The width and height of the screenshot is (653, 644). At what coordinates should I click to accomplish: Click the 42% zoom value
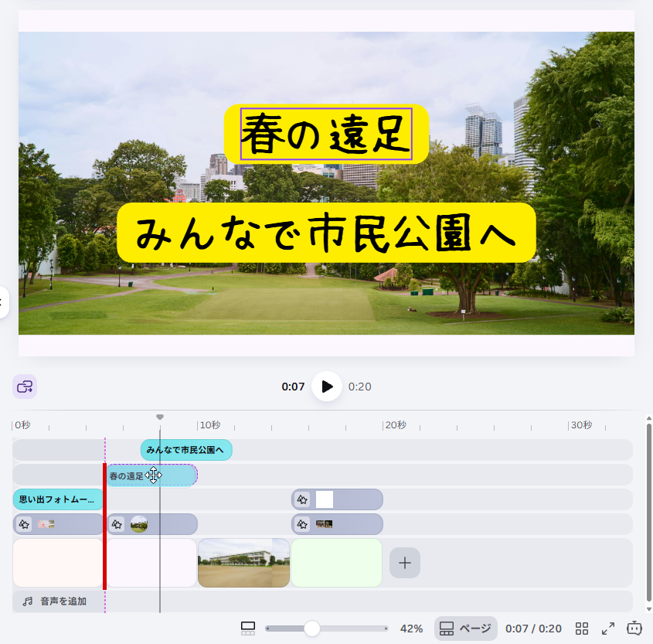[x=411, y=629]
